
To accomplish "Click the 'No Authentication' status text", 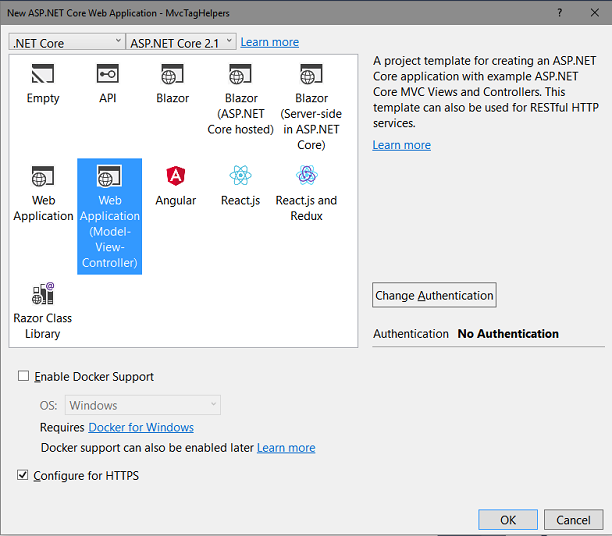I will (508, 333).
